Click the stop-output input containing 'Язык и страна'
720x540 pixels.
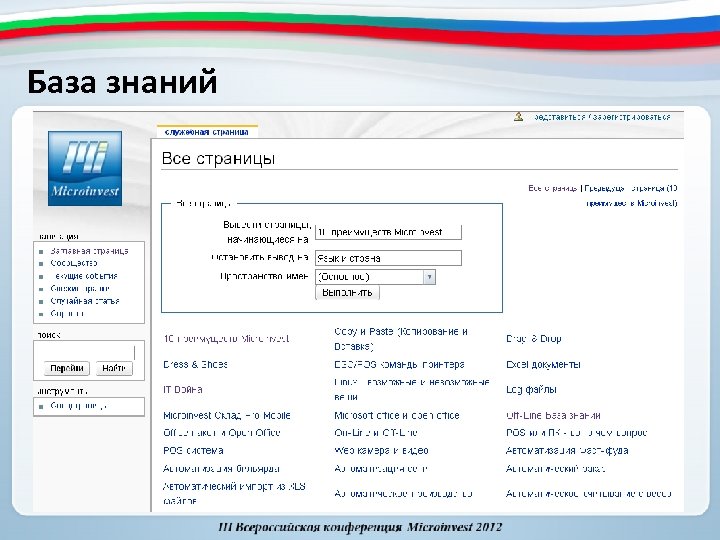click(388, 258)
